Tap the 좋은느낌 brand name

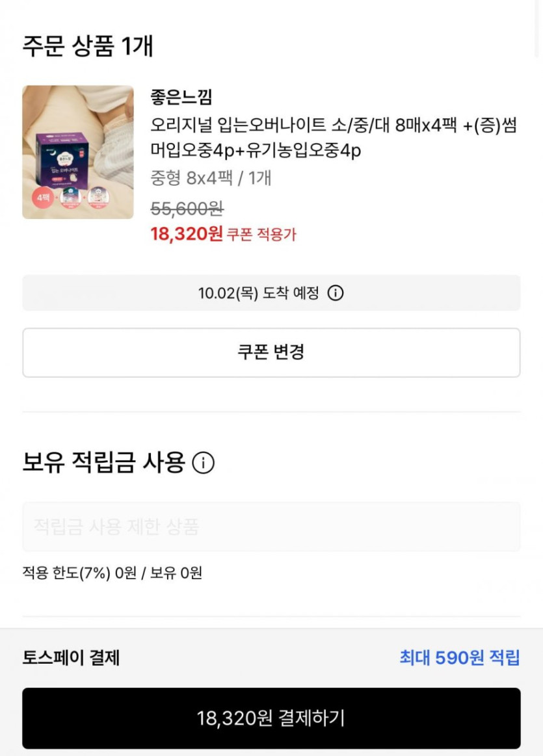pos(181,98)
